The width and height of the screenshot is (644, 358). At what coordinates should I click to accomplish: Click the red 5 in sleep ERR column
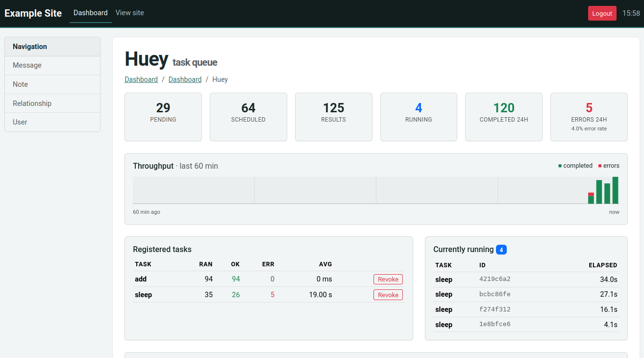(272, 295)
